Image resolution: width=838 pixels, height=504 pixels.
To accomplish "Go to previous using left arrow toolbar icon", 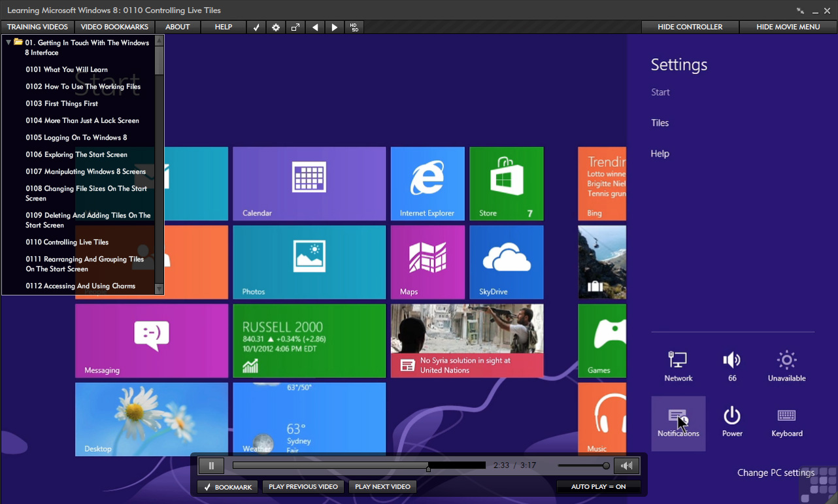I will 315,27.
